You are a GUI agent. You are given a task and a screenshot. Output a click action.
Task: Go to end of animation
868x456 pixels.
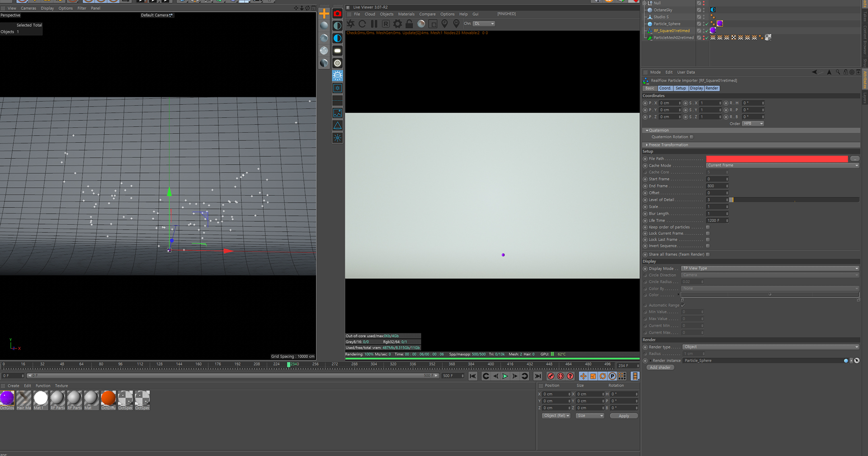pos(538,376)
